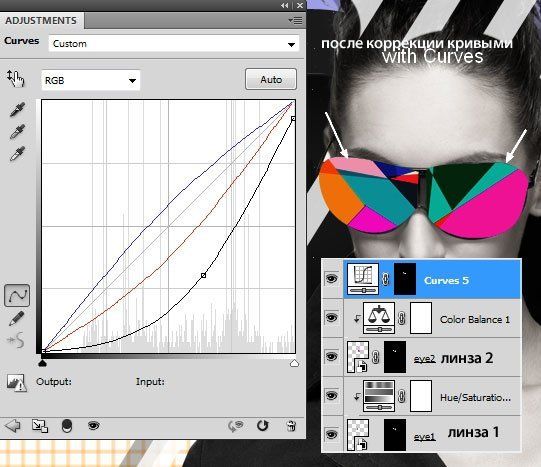Select the Curves 5 layer name
Viewport: 541px width, 467px height.
[446, 280]
